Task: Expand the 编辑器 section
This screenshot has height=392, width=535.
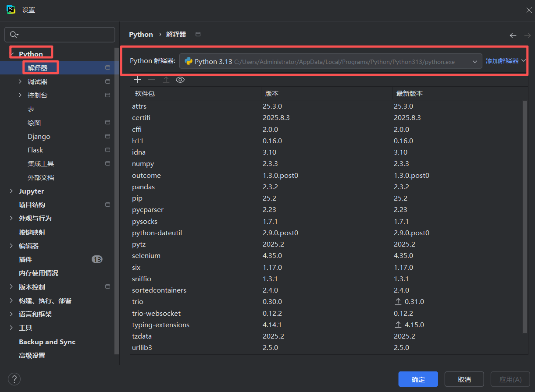Action: click(12, 246)
